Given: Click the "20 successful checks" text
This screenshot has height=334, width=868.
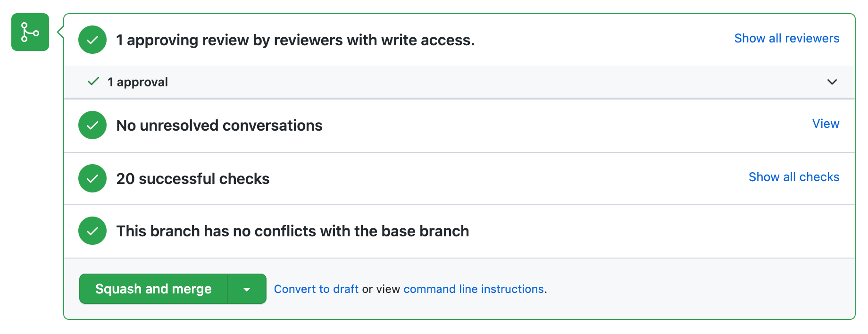Looking at the screenshot, I should [x=193, y=179].
